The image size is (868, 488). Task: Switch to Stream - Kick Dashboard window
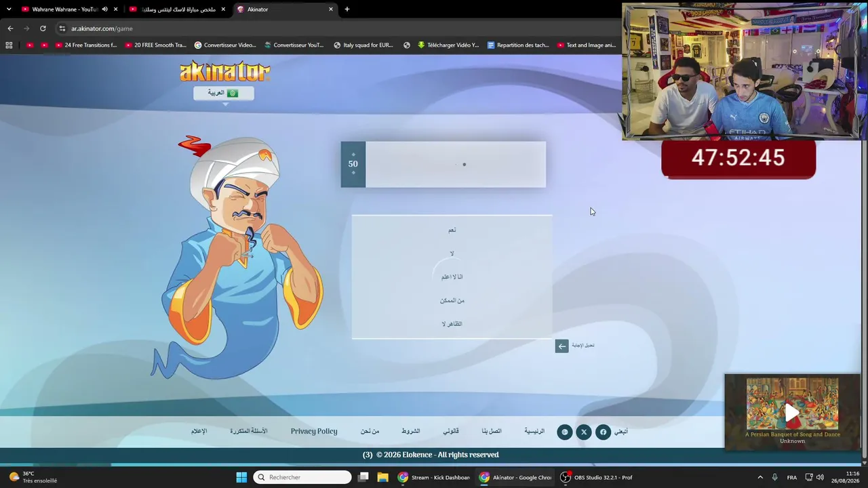pos(434,477)
